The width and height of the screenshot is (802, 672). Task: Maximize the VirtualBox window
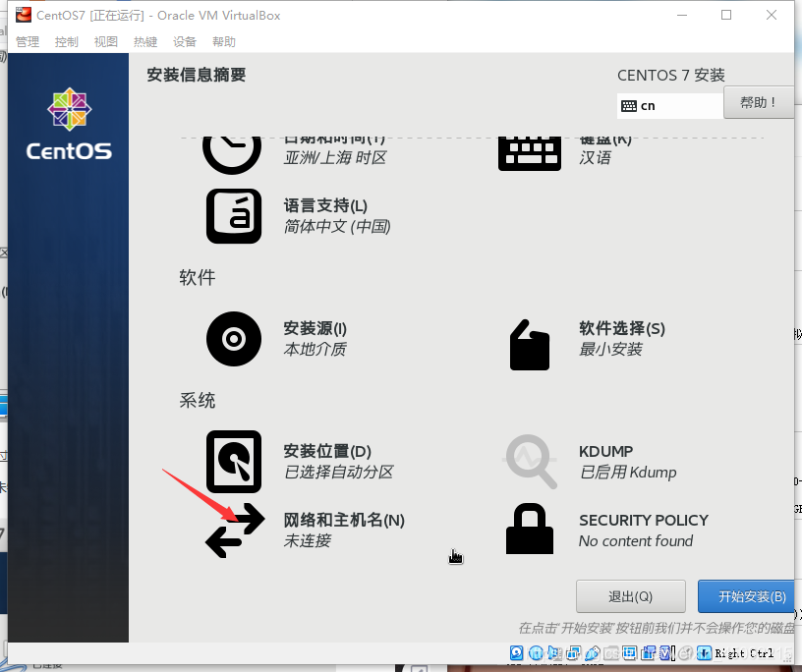click(x=726, y=15)
